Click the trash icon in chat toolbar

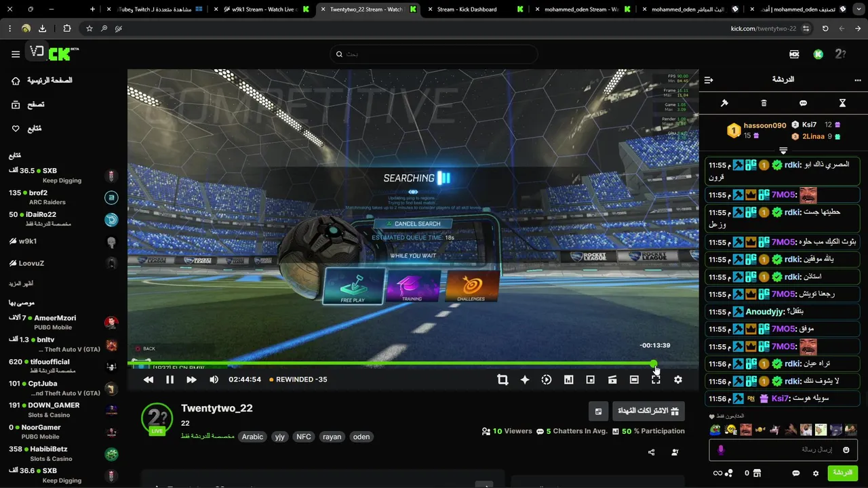764,103
